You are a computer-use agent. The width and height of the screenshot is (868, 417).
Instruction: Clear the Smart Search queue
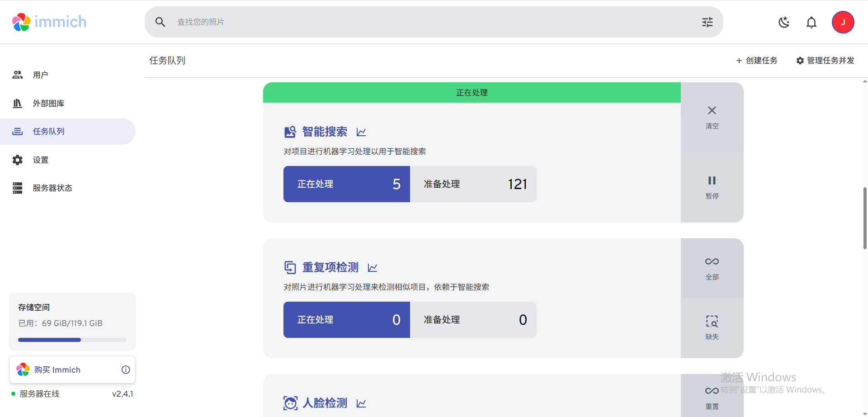click(x=712, y=117)
